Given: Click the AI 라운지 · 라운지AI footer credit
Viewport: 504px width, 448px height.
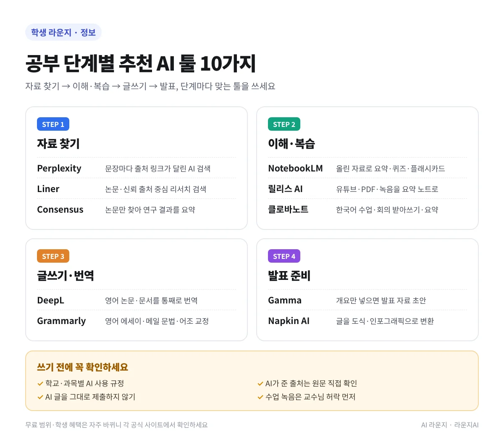Looking at the screenshot, I should click(450, 425).
